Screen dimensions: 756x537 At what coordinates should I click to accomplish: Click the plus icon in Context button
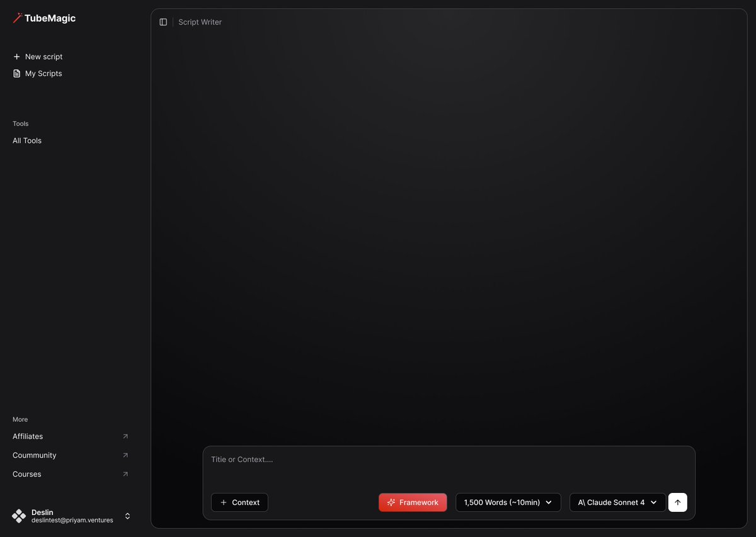224,502
